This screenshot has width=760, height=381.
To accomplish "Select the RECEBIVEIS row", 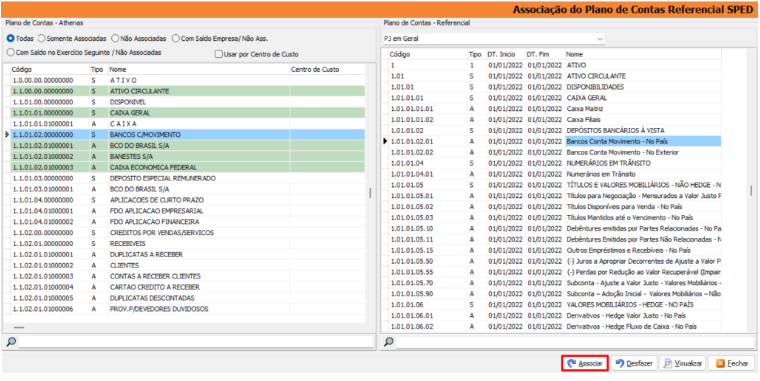I will click(188, 243).
